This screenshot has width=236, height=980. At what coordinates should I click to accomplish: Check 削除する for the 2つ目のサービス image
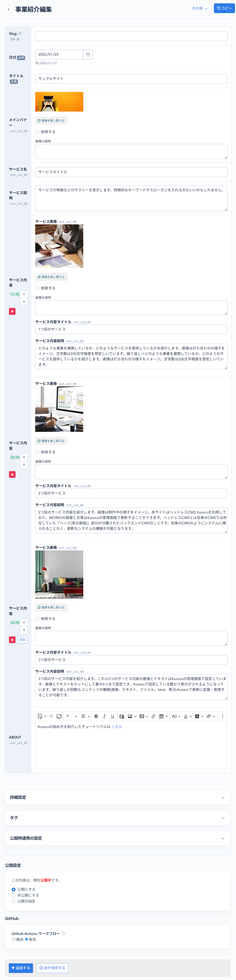(x=37, y=452)
